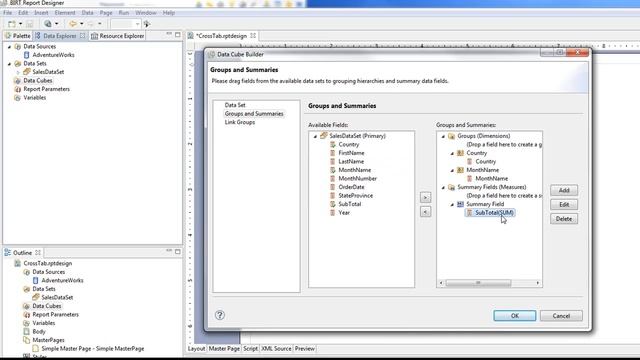This screenshot has width=640, height=360.
Task: Collapse SalesDataSet (Primary) in Available Fields
Action: [316, 136]
